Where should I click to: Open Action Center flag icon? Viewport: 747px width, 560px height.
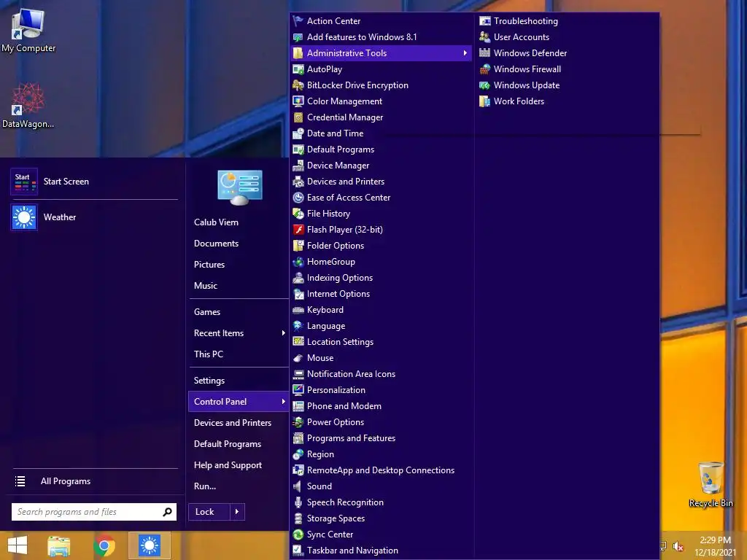point(298,21)
